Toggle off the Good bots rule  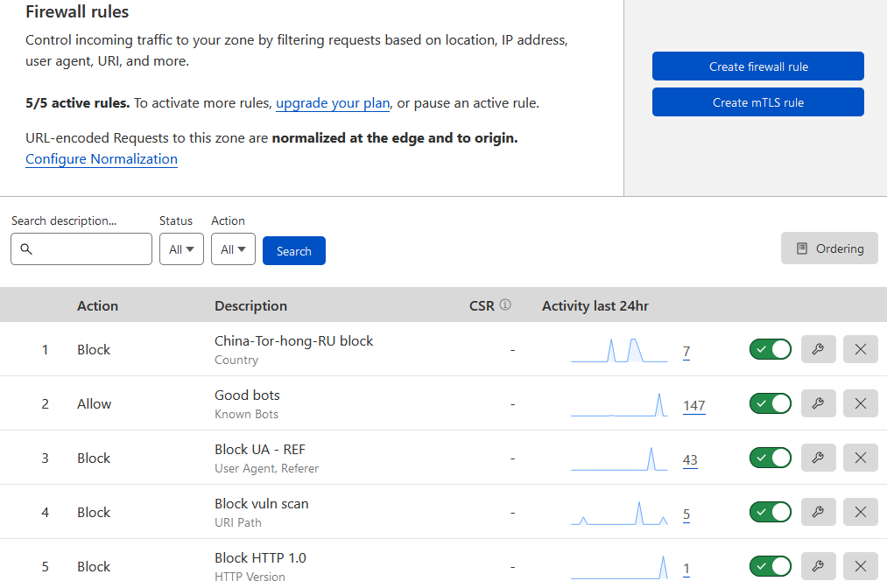coord(770,404)
